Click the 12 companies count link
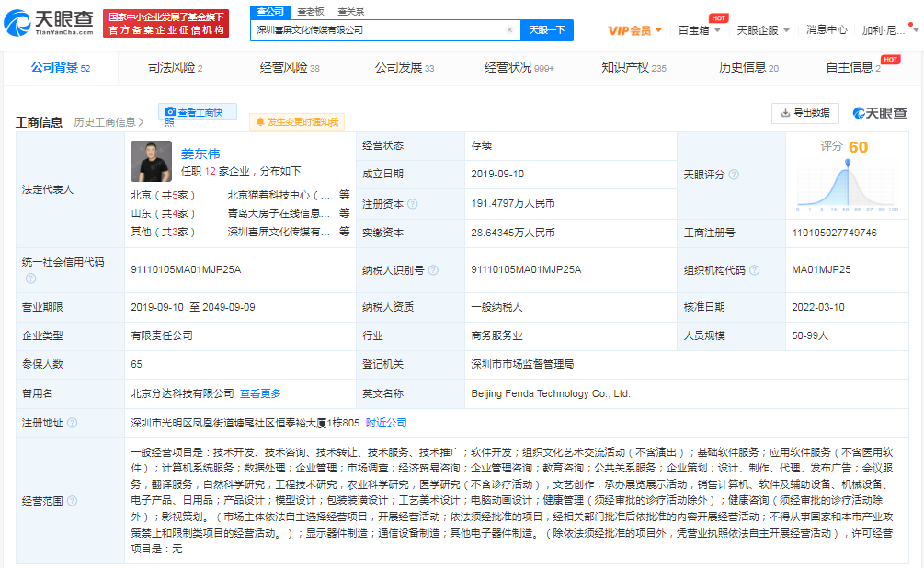The height and width of the screenshot is (568, 924). 210,172
